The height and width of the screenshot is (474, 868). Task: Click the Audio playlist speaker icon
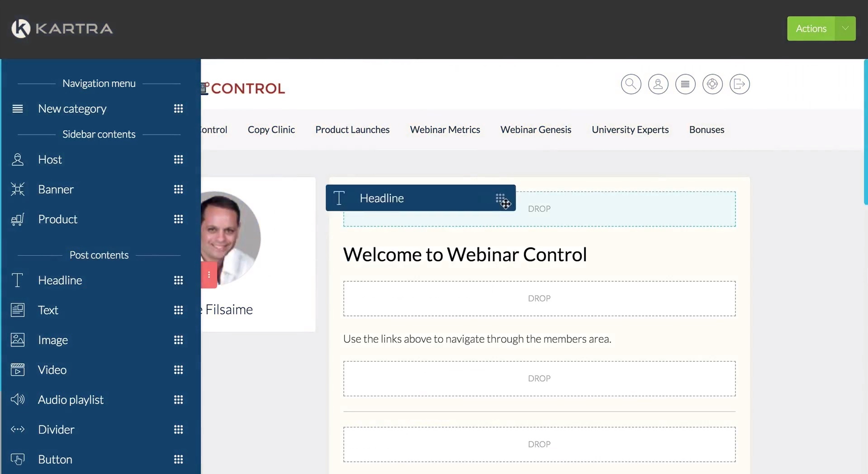pyautogui.click(x=18, y=399)
